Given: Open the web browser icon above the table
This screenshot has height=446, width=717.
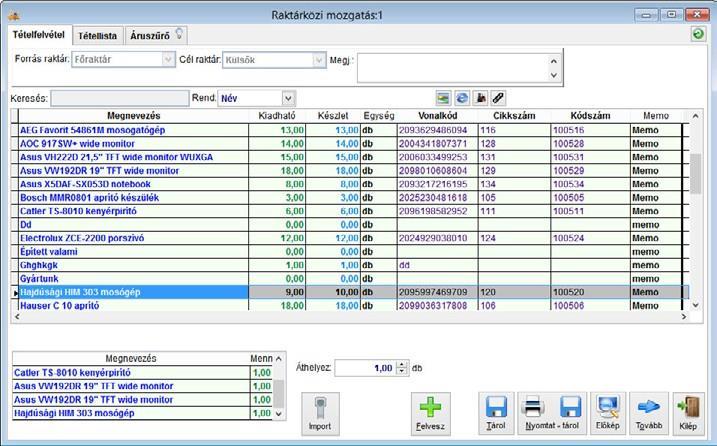Looking at the screenshot, I should coord(462,98).
